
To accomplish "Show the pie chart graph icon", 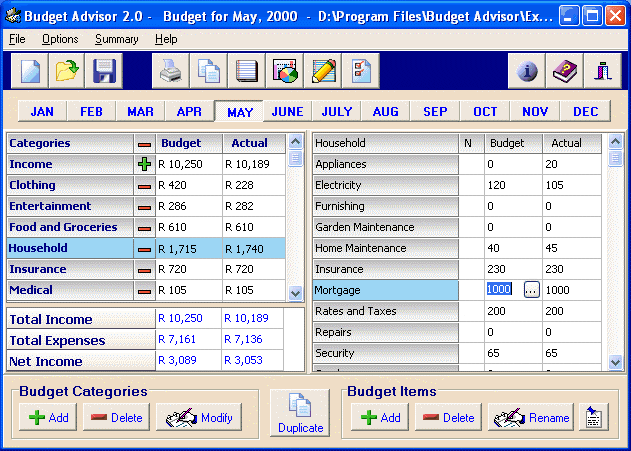I will 285,71.
